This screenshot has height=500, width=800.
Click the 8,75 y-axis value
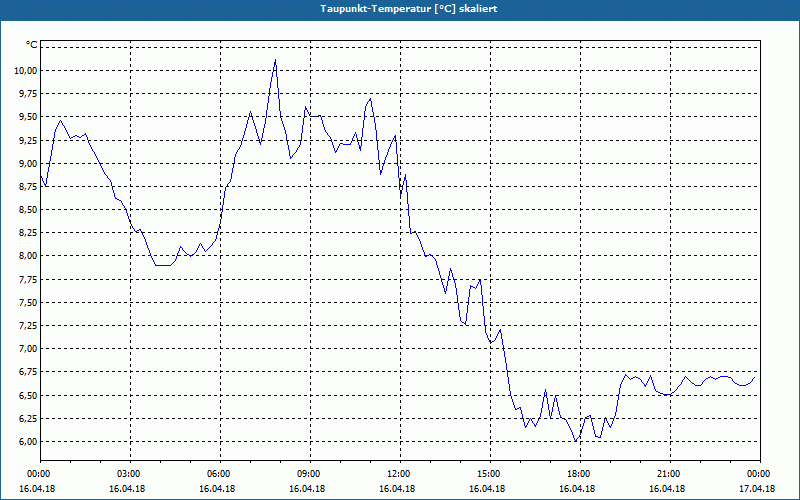click(29, 187)
